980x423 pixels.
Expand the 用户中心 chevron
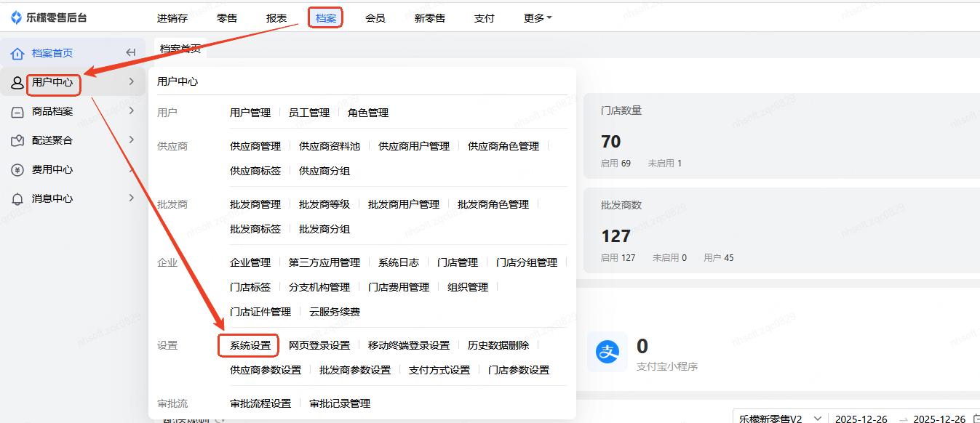pos(131,81)
